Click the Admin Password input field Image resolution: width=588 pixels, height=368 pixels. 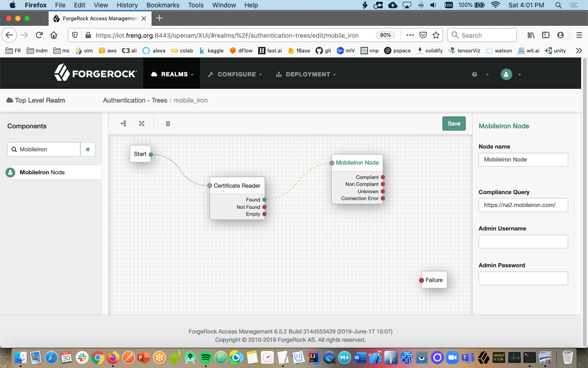point(523,278)
